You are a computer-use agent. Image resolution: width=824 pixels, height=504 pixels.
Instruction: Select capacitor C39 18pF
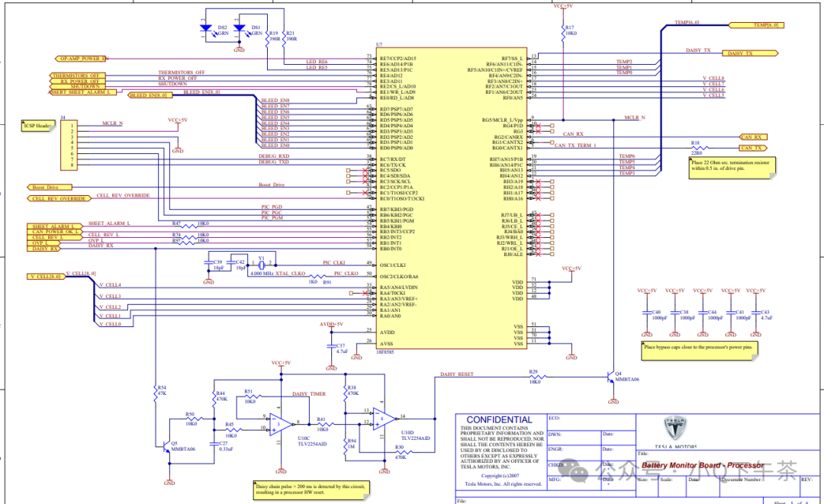(208, 262)
